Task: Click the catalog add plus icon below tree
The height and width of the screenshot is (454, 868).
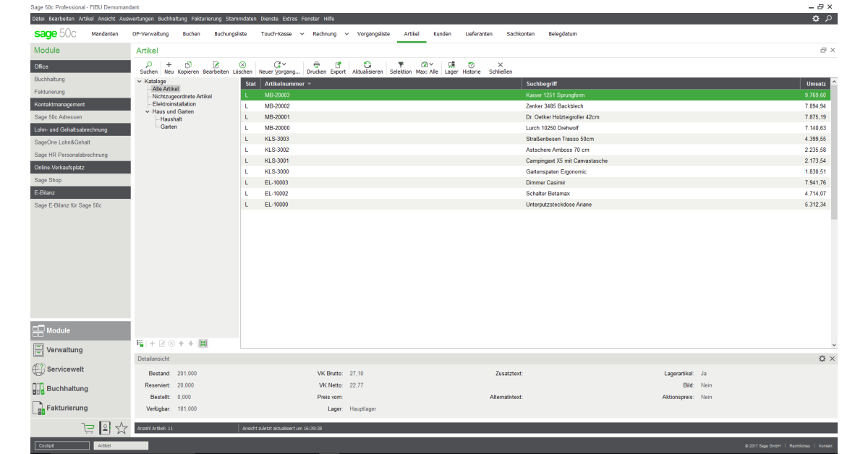Action: tap(152, 343)
